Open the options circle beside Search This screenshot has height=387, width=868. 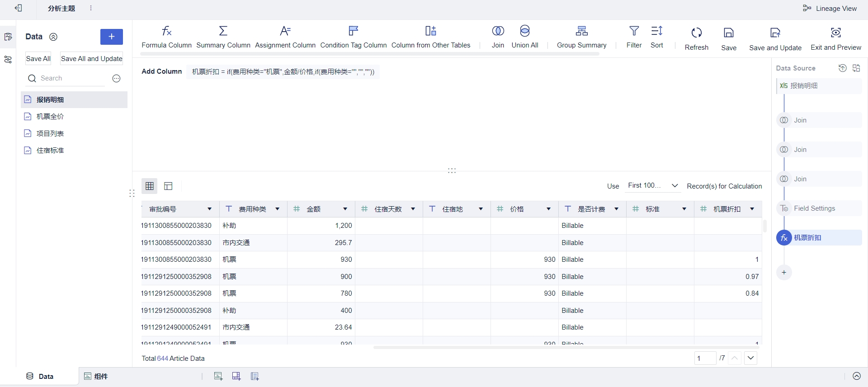point(116,79)
